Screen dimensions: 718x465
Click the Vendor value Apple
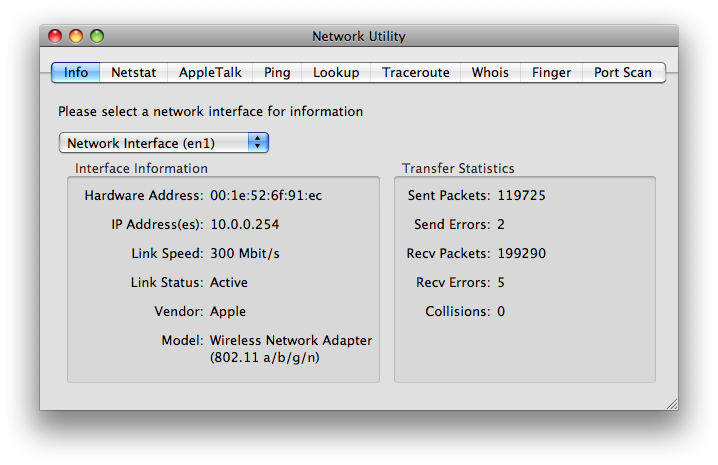pyautogui.click(x=228, y=312)
